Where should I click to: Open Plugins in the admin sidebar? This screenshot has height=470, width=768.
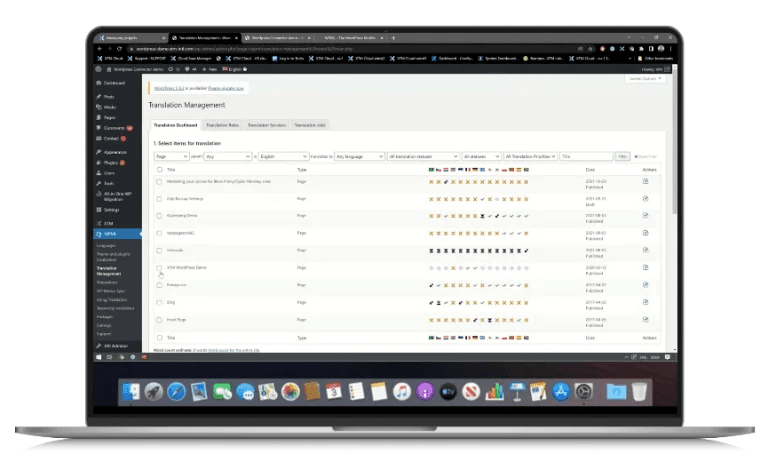click(x=111, y=163)
